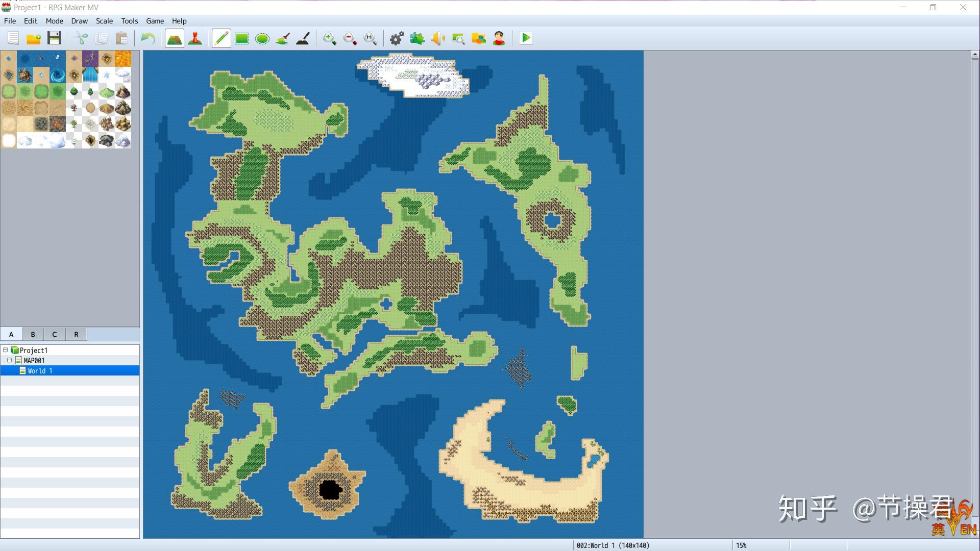Collapse the MAP001 tree node
The height and width of the screenshot is (551, 980).
[9, 360]
